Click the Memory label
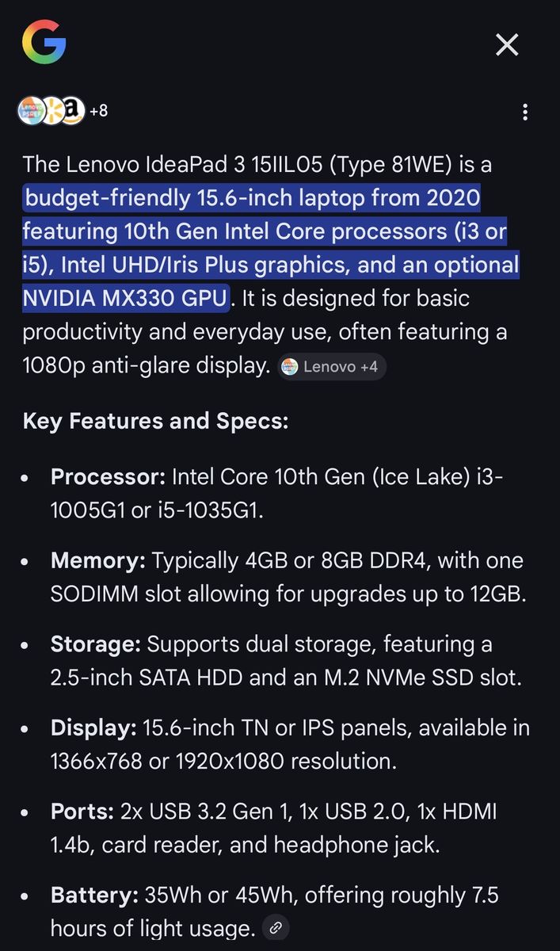This screenshot has height=951, width=560. pos(98,561)
